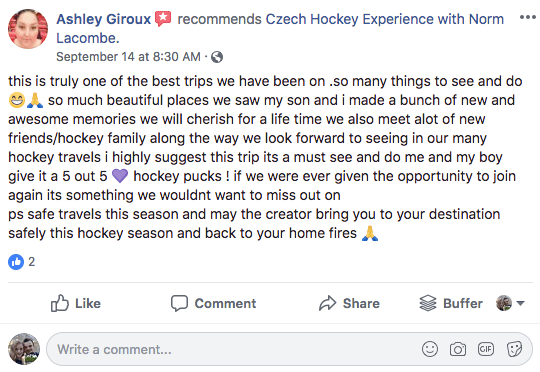The height and width of the screenshot is (372, 540).
Task: Expand the acting-as profile dropdown arrow
Action: 520,303
